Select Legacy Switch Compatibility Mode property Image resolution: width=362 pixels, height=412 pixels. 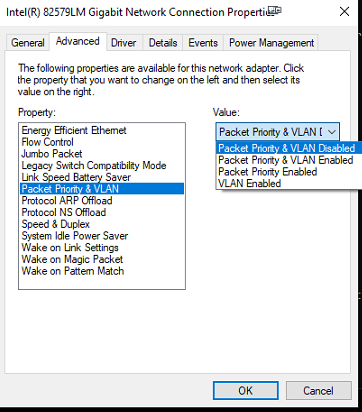click(102, 165)
